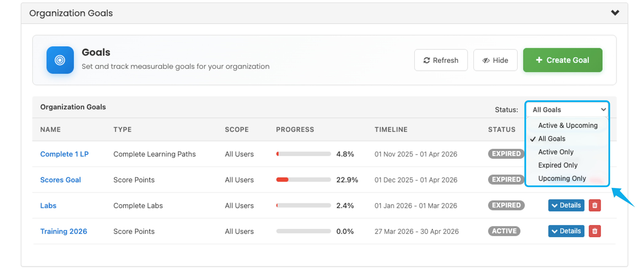Screen dimensions: 644x268
Task: Select Active Only from status list
Action: coord(556,152)
